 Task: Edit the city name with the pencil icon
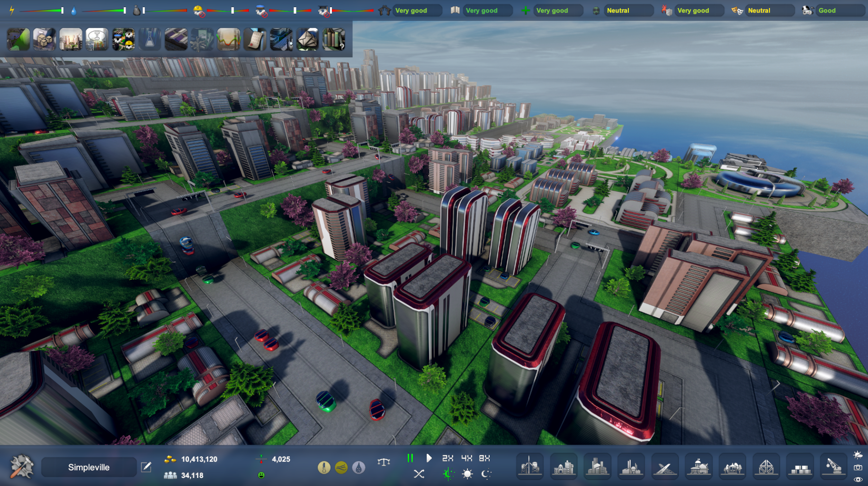pyautogui.click(x=146, y=467)
